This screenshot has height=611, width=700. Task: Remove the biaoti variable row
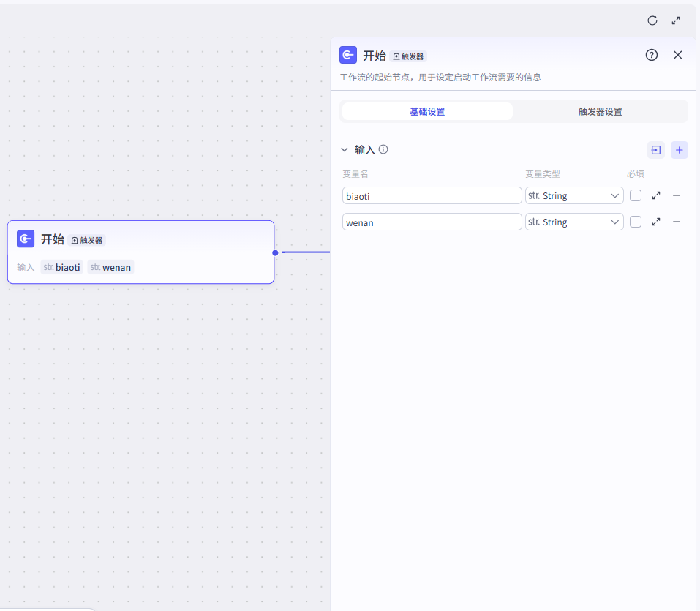(x=677, y=195)
